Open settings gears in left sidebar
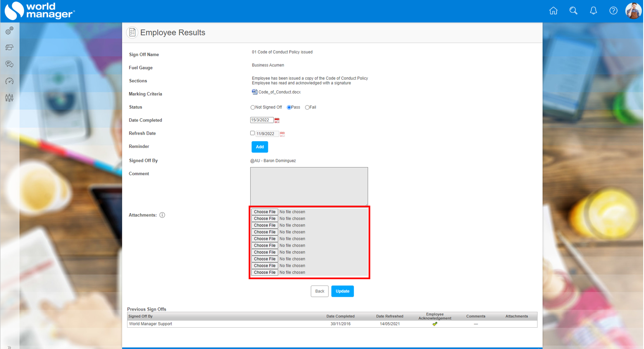Image resolution: width=644 pixels, height=349 pixels. (x=9, y=31)
